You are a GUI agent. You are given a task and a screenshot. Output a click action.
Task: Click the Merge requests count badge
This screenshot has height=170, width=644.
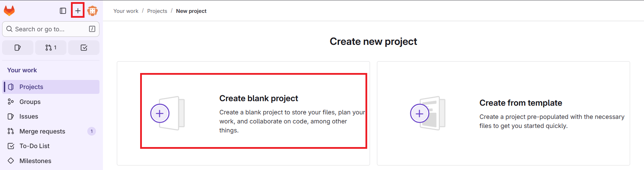[x=91, y=131]
